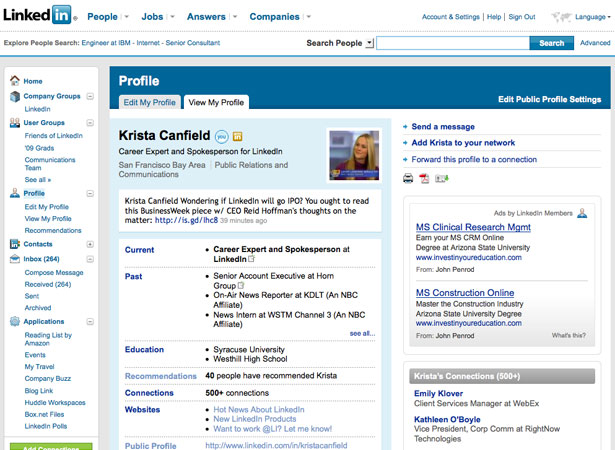Open the People top navigation item
615x450 pixels.
click(102, 17)
